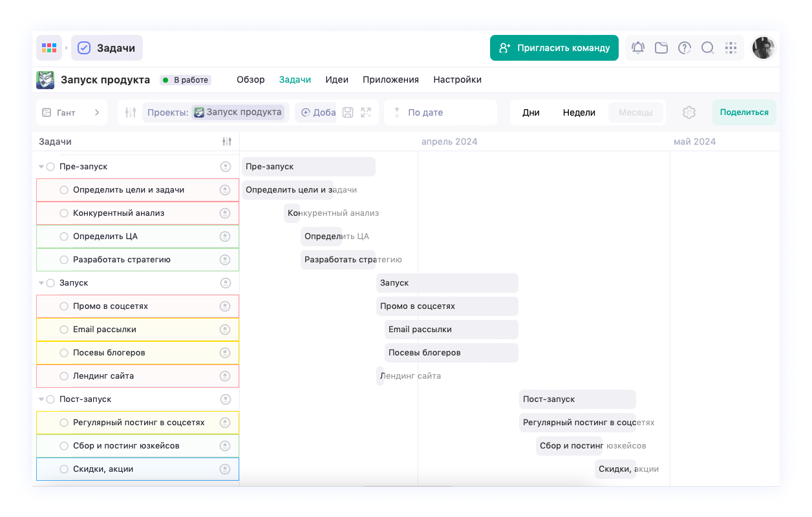
Task: Switch to the Идеи tab
Action: 337,80
